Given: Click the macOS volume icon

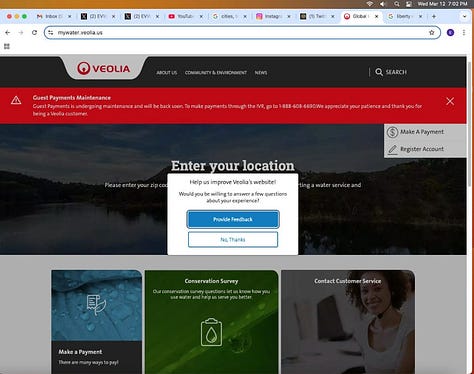Looking at the screenshot, I should tap(383, 4).
